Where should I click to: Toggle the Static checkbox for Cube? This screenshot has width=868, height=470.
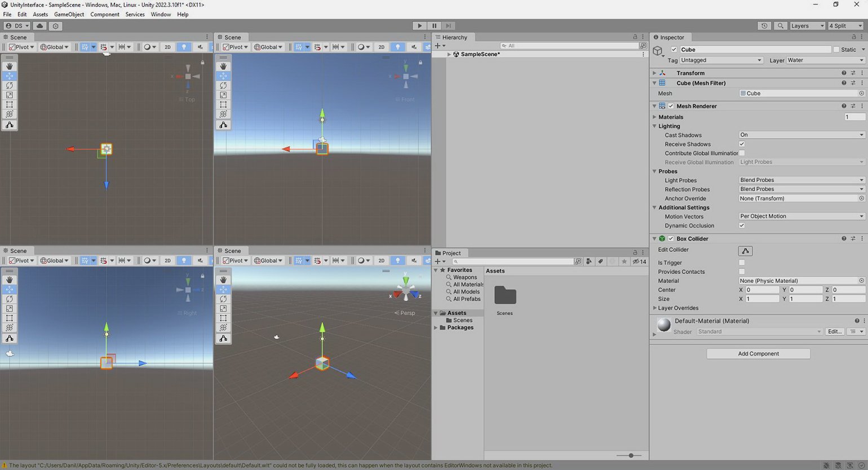(x=836, y=50)
